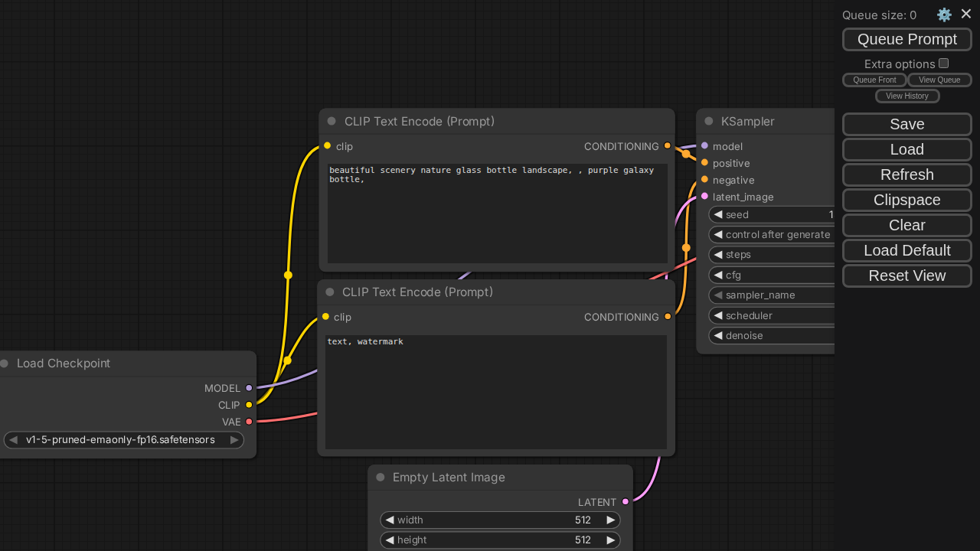Image resolution: width=980 pixels, height=551 pixels.
Task: Click the View History button
Action: [x=906, y=96]
